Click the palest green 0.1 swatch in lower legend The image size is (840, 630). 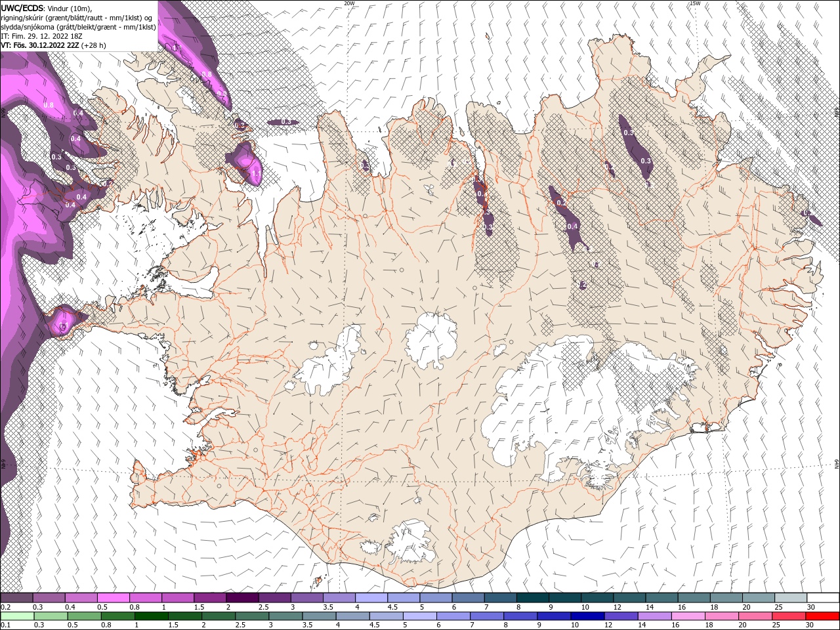[x=16, y=616]
